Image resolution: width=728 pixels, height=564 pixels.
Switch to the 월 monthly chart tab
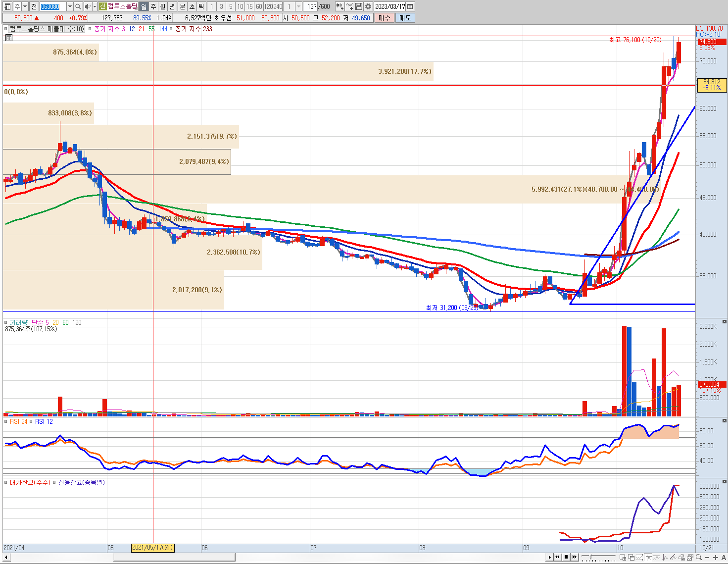coord(163,6)
